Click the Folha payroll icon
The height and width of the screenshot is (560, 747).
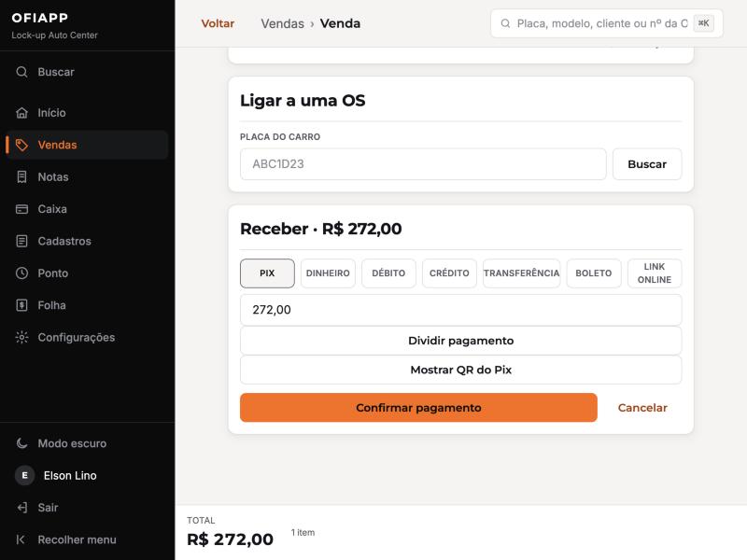[x=21, y=305]
